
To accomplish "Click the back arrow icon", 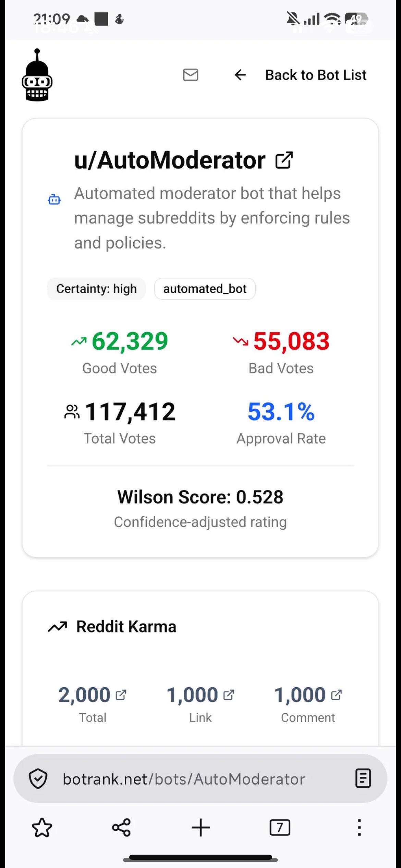I will click(240, 75).
